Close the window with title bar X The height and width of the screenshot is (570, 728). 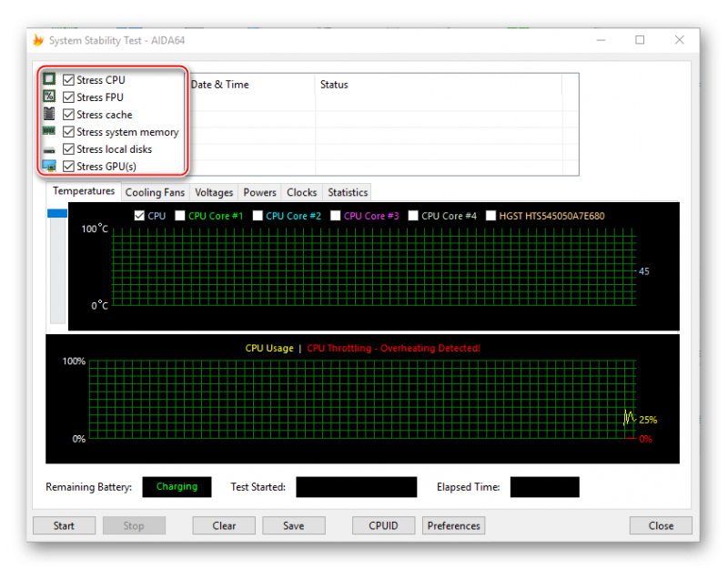(x=679, y=40)
